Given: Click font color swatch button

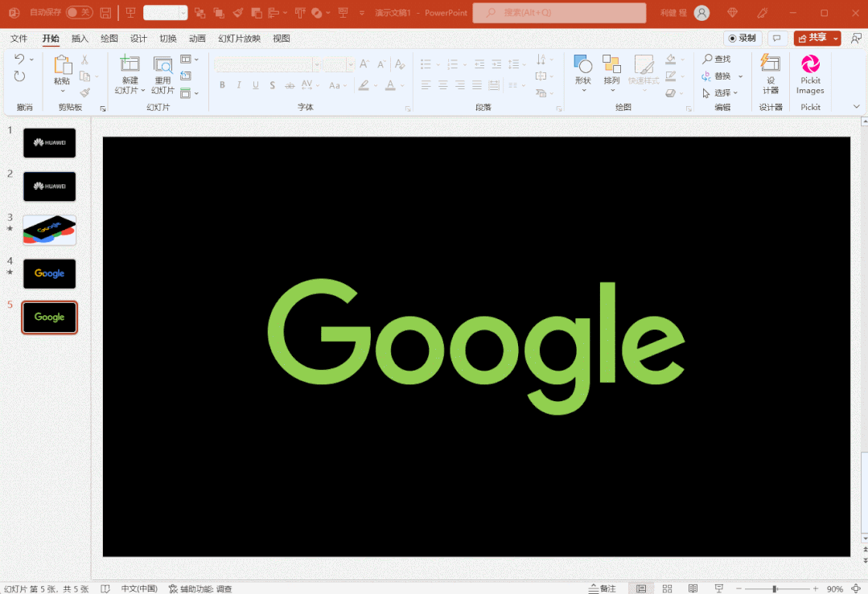Looking at the screenshot, I should coord(390,86).
